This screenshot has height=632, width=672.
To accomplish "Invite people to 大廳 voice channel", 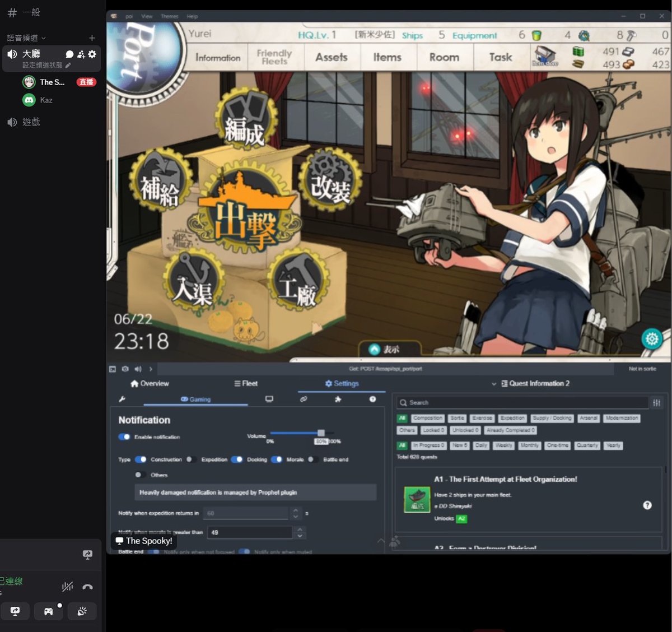I will click(x=81, y=54).
